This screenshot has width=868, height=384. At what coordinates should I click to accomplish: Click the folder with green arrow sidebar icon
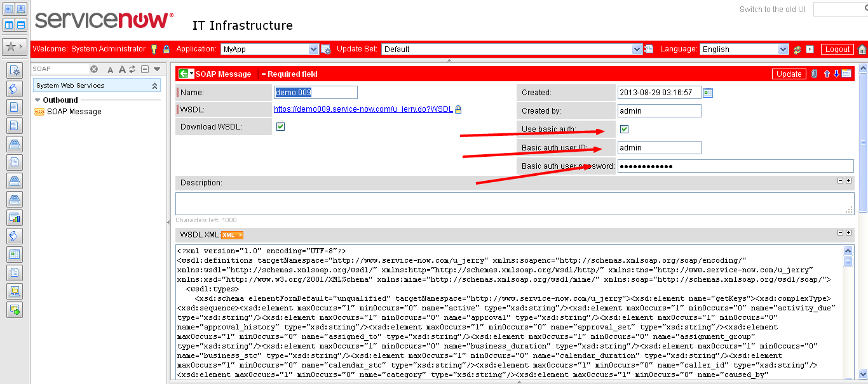point(15,310)
